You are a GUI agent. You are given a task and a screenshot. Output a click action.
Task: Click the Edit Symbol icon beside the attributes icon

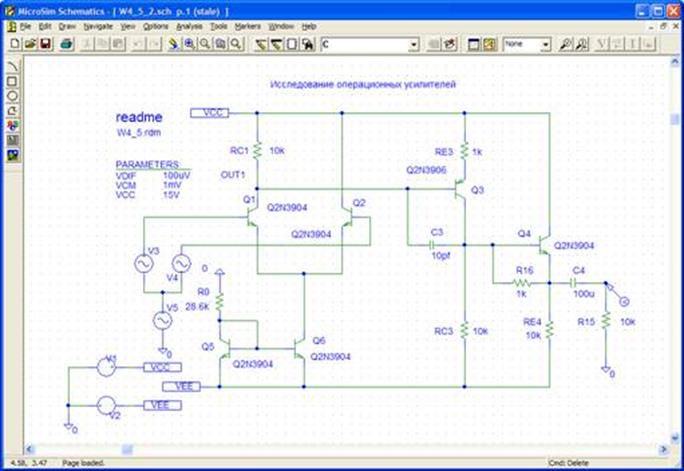pos(450,44)
